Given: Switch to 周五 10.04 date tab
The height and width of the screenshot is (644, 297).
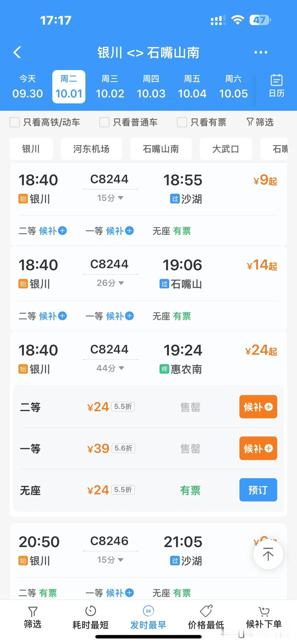Looking at the screenshot, I should pyautogui.click(x=192, y=87).
